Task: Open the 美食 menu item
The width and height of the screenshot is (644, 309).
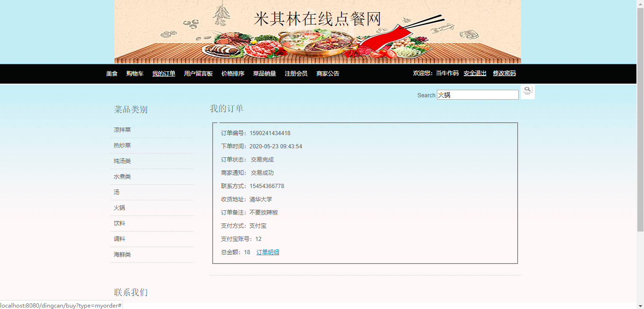Action: point(112,74)
